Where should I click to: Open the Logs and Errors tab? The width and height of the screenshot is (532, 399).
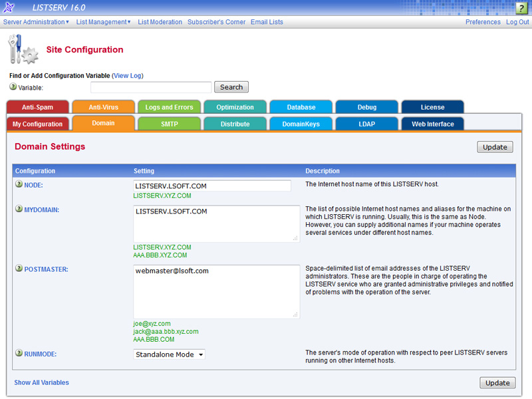[x=169, y=107]
